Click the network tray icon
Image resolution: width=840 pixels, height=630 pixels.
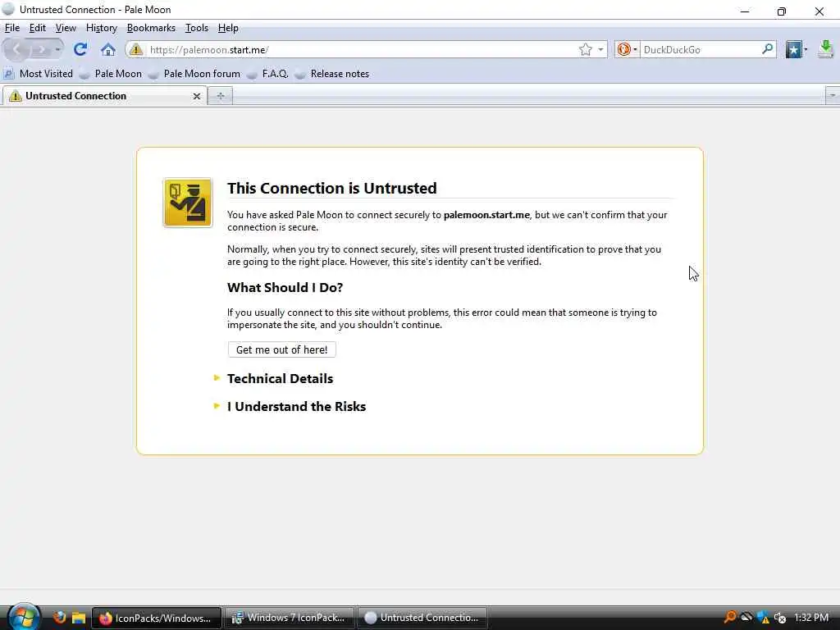pos(764,618)
